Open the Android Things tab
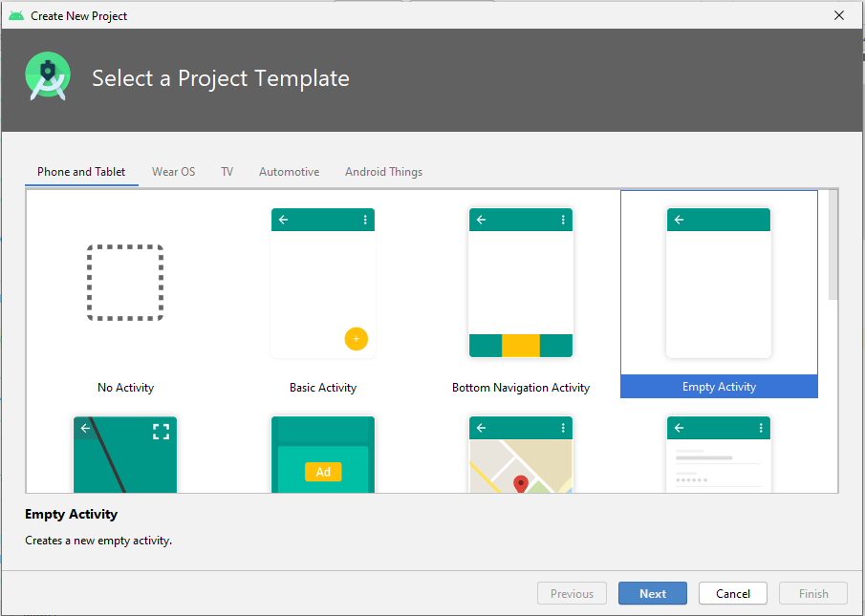The image size is (865, 616). [x=383, y=171]
